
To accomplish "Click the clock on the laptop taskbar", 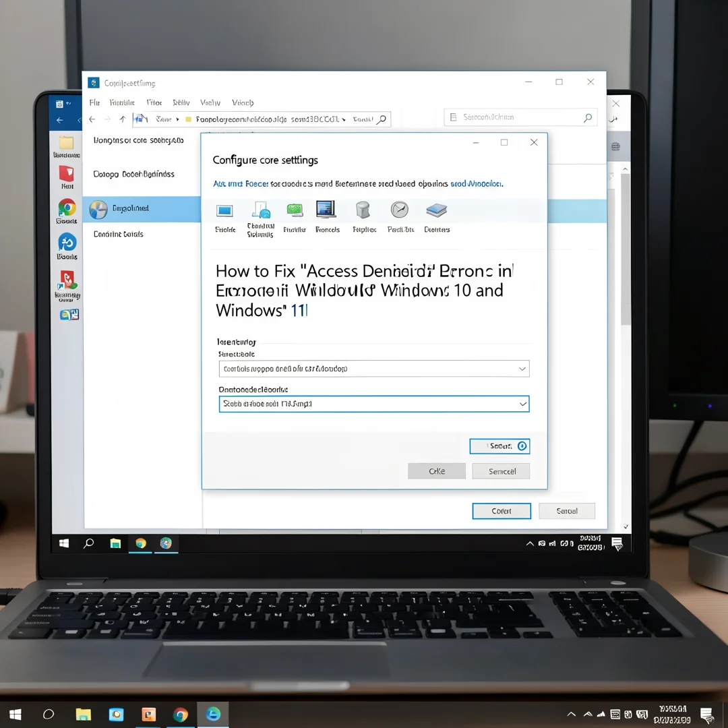I will point(590,543).
